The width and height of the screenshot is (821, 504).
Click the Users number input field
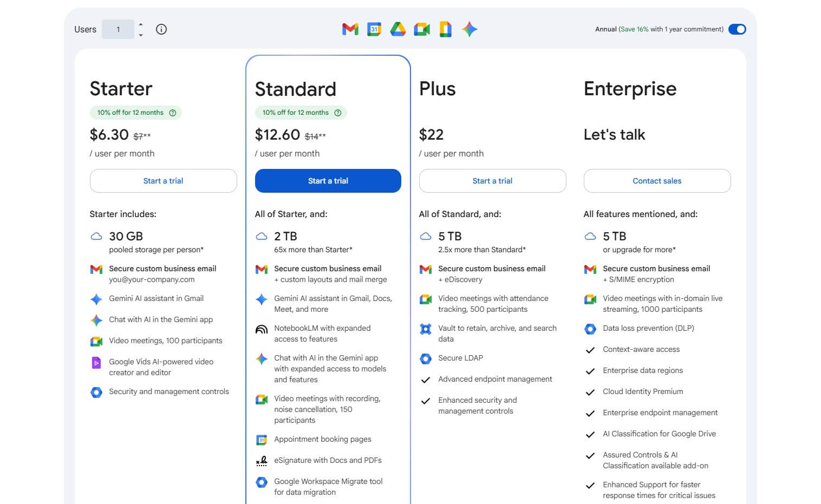coord(118,29)
